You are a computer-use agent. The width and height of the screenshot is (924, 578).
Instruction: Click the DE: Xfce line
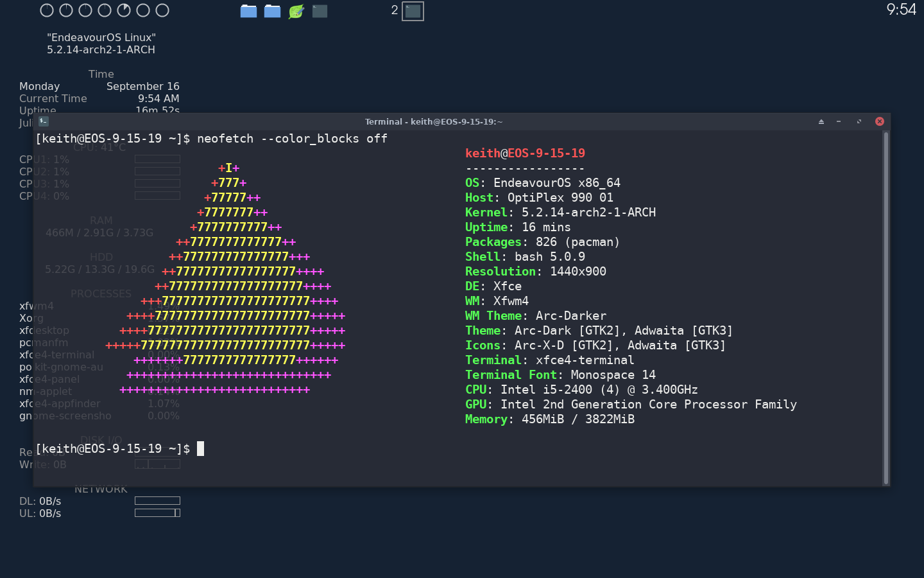click(x=493, y=286)
